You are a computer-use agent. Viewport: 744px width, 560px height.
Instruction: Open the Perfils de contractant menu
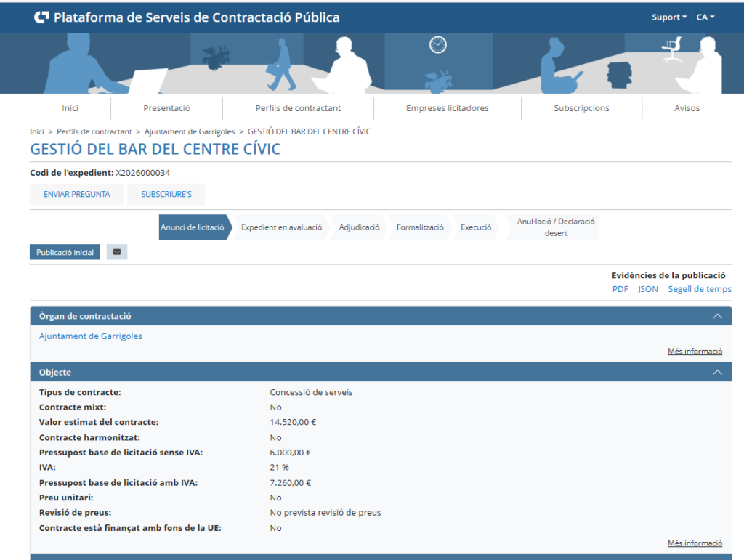pos(298,108)
